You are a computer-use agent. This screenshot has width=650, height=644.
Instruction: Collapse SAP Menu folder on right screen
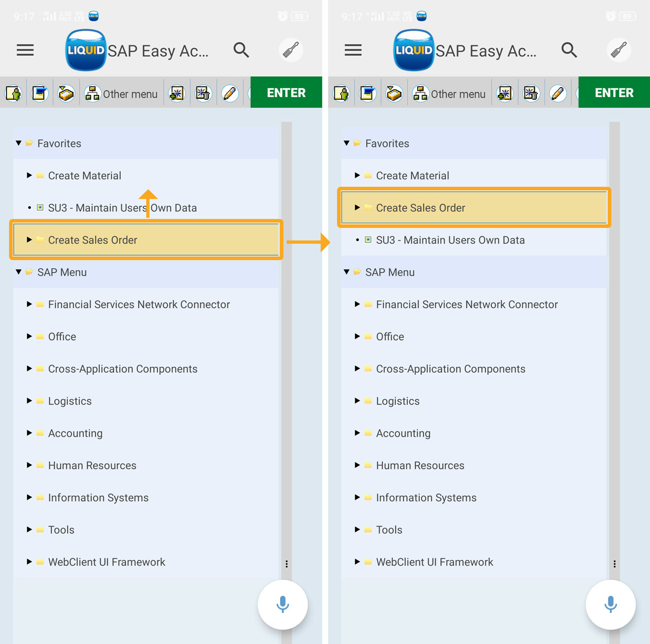[x=347, y=272]
